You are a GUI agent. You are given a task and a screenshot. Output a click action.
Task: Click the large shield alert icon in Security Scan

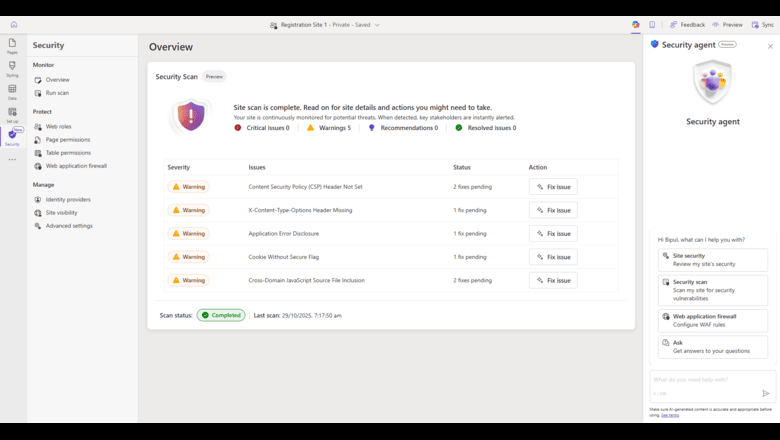pyautogui.click(x=191, y=116)
